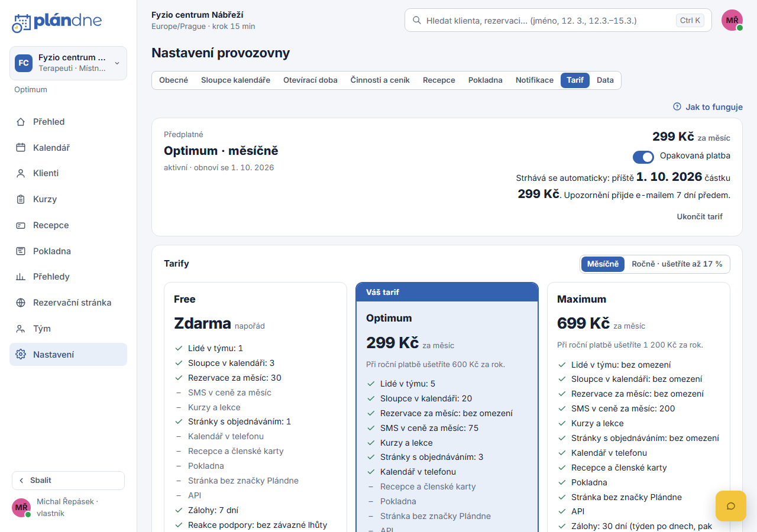Click 'aktivní · obnoví se 1. 10. 2026' text
The width and height of the screenshot is (757, 532).
(219, 167)
